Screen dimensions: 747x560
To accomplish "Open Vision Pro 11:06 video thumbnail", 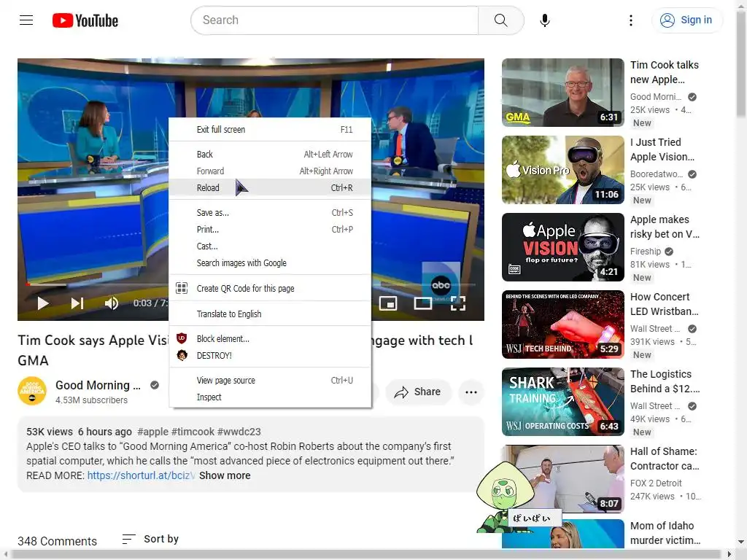I will [562, 169].
